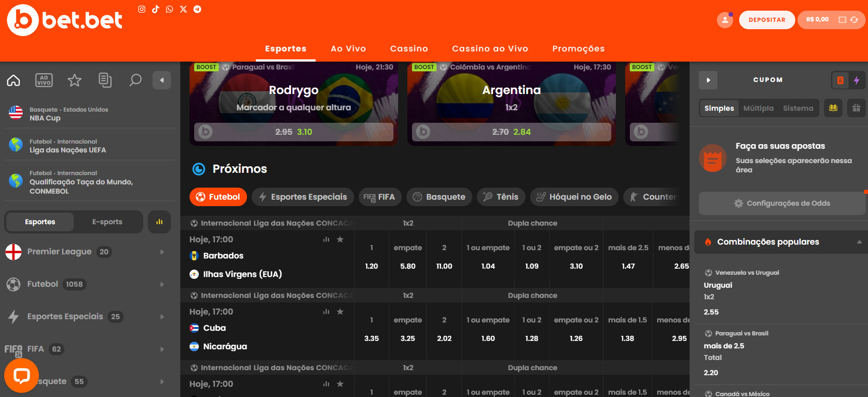
Task: Filter by Hóquei no Gelo chip
Action: click(x=574, y=197)
